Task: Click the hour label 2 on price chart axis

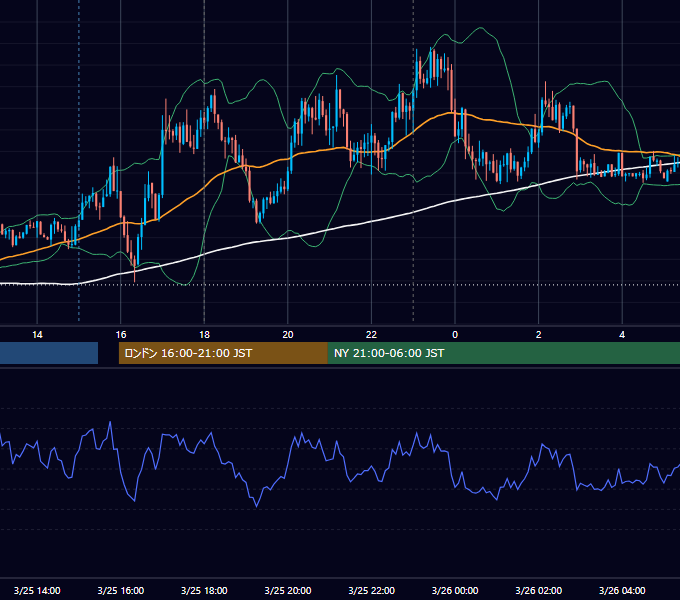Action: pyautogui.click(x=539, y=335)
